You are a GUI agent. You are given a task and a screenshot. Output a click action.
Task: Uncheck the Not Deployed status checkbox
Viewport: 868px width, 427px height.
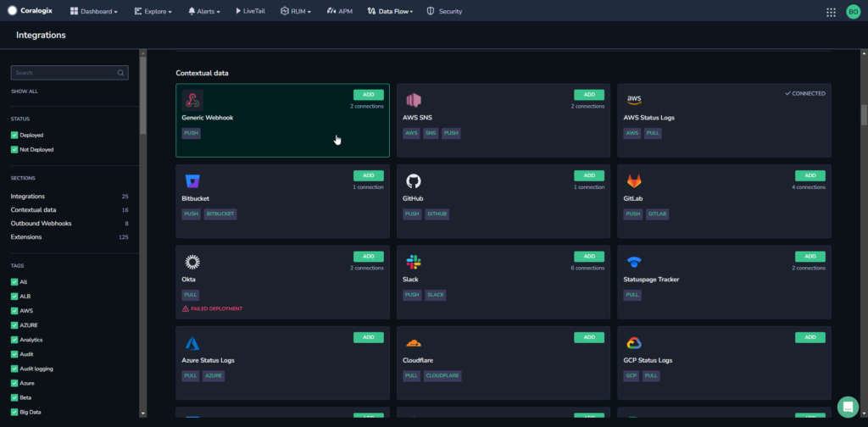click(x=14, y=149)
